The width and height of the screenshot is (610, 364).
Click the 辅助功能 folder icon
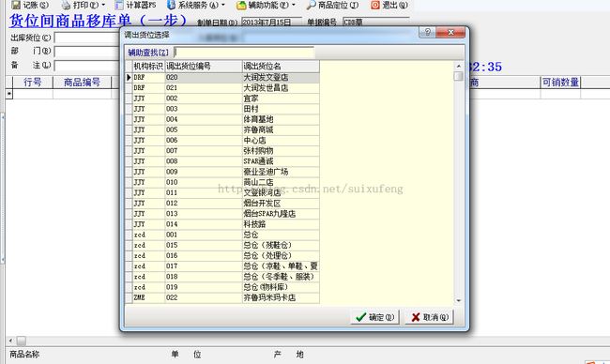click(241, 5)
